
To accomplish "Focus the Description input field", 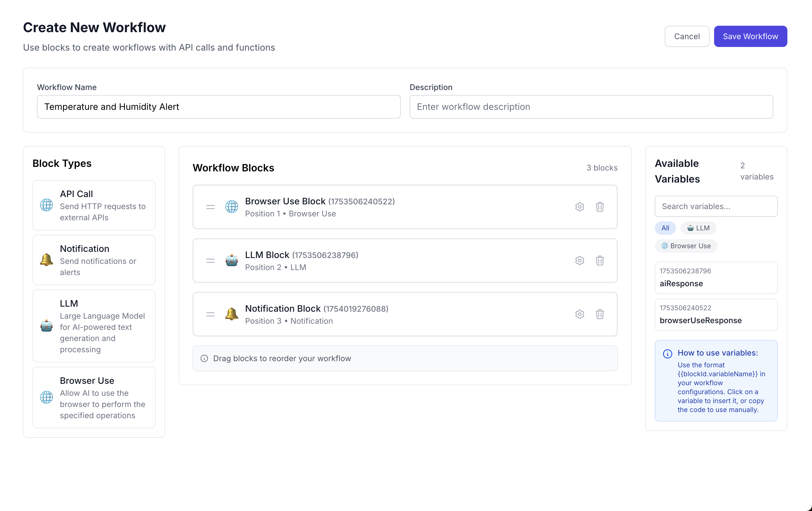I will coord(591,107).
